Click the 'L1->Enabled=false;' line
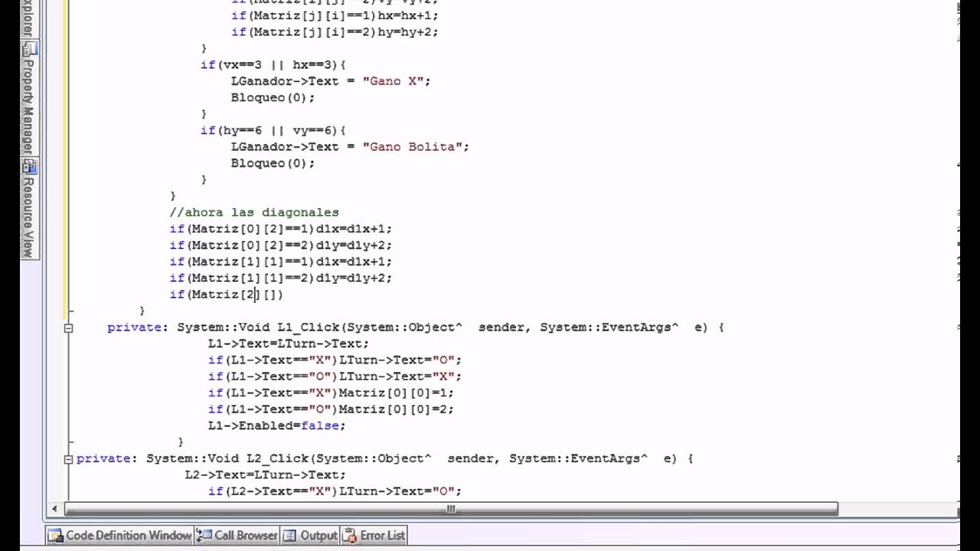The image size is (980, 551). point(276,425)
